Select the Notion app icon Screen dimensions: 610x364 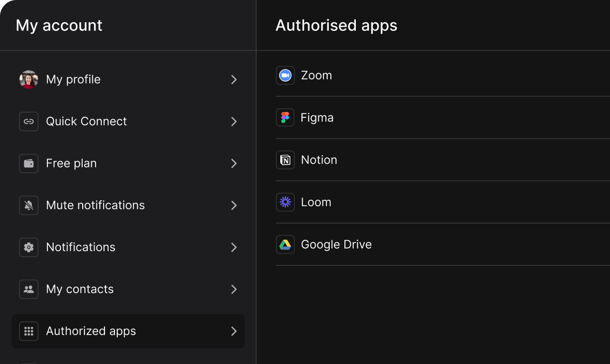pyautogui.click(x=285, y=160)
